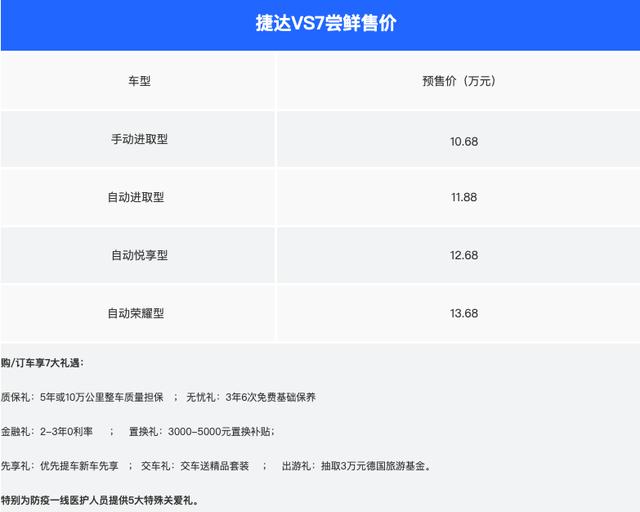Click the 自动进取型 model cell
640x512 pixels.
click(136, 197)
